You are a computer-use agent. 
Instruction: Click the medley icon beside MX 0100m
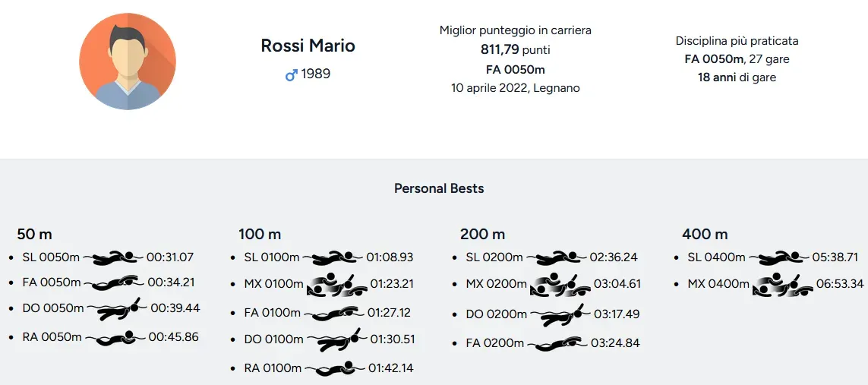click(x=336, y=284)
